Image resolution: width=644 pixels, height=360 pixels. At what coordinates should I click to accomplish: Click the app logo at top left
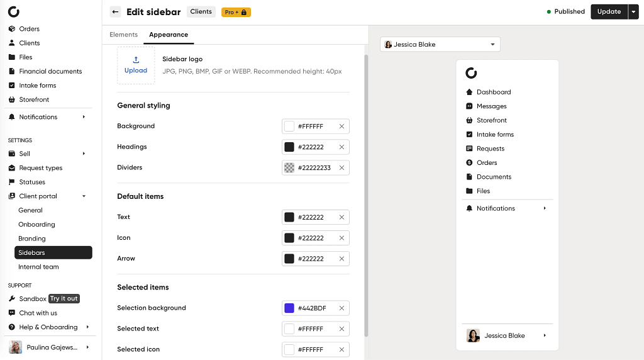tap(14, 11)
